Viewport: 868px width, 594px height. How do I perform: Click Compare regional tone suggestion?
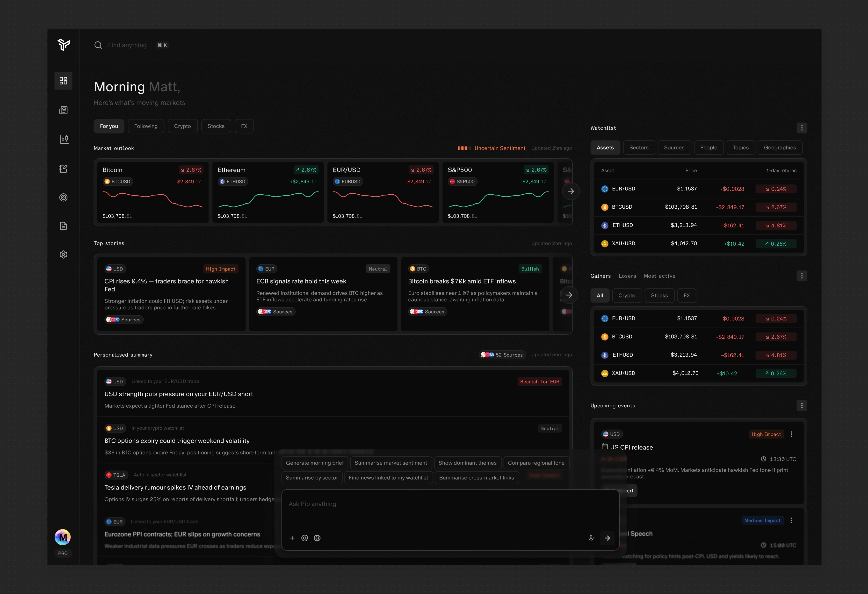tap(536, 463)
